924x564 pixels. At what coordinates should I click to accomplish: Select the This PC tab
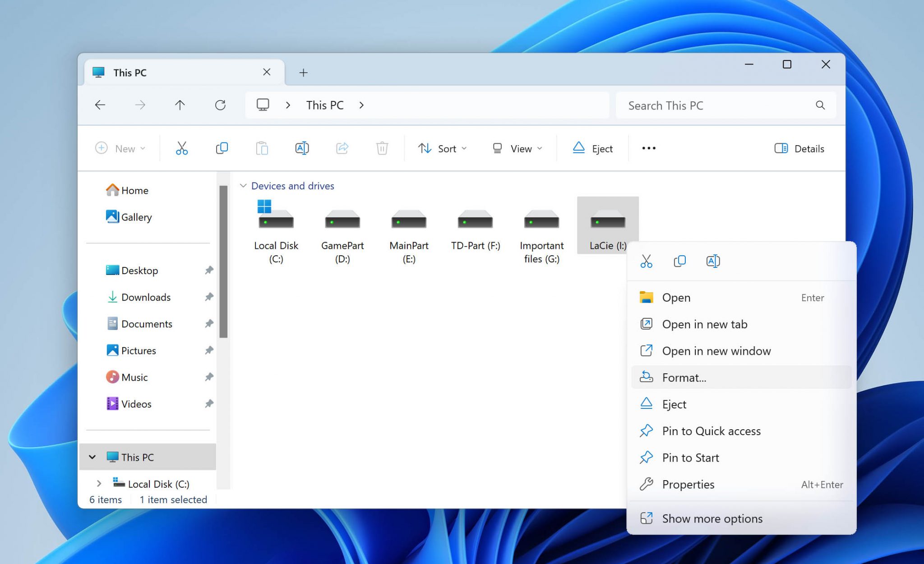129,72
